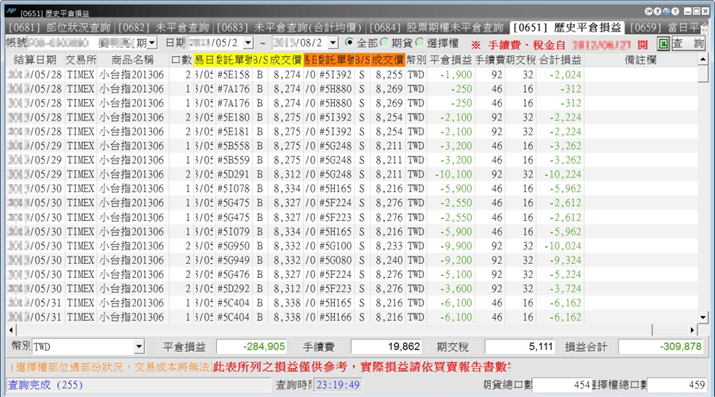The image size is (715, 397).
Task: Click order number cell #5D291
Action: (233, 174)
